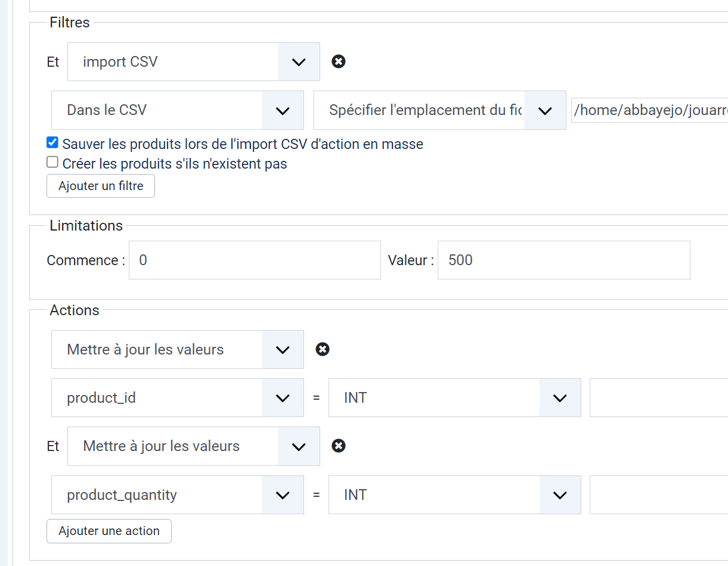Screen dimensions: 728x566
Task: Click Ajouter une action button
Action: pyautogui.click(x=109, y=531)
